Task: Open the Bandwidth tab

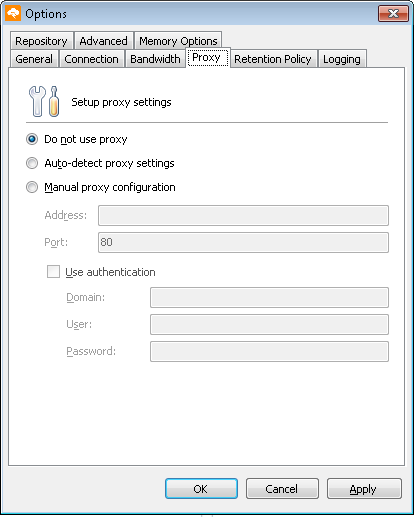Action: [x=155, y=59]
